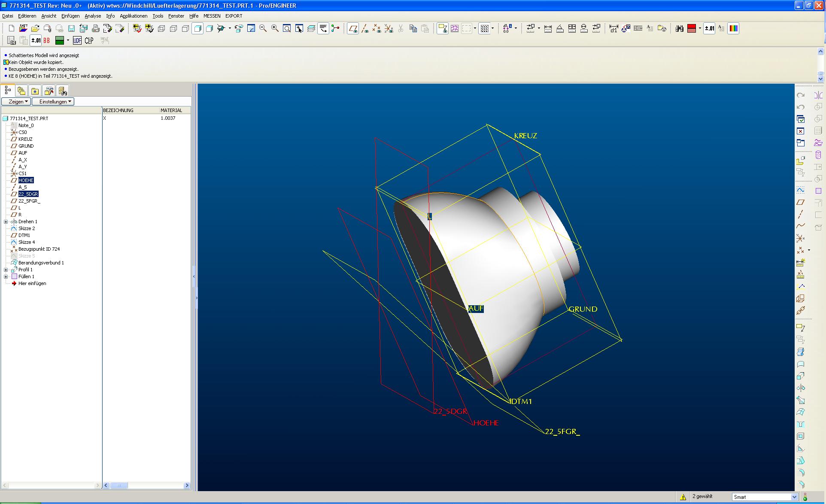Toggle shaded model display mode

pyautogui.click(x=197, y=28)
